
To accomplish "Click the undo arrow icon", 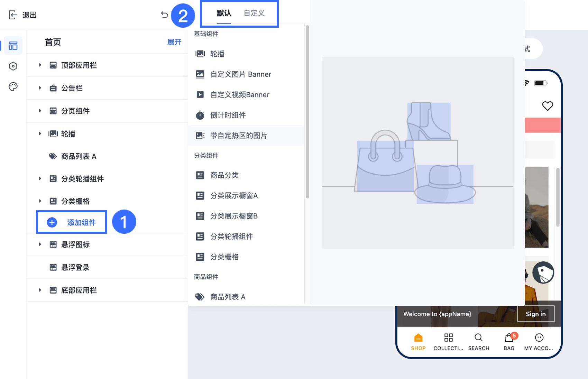I will (164, 15).
